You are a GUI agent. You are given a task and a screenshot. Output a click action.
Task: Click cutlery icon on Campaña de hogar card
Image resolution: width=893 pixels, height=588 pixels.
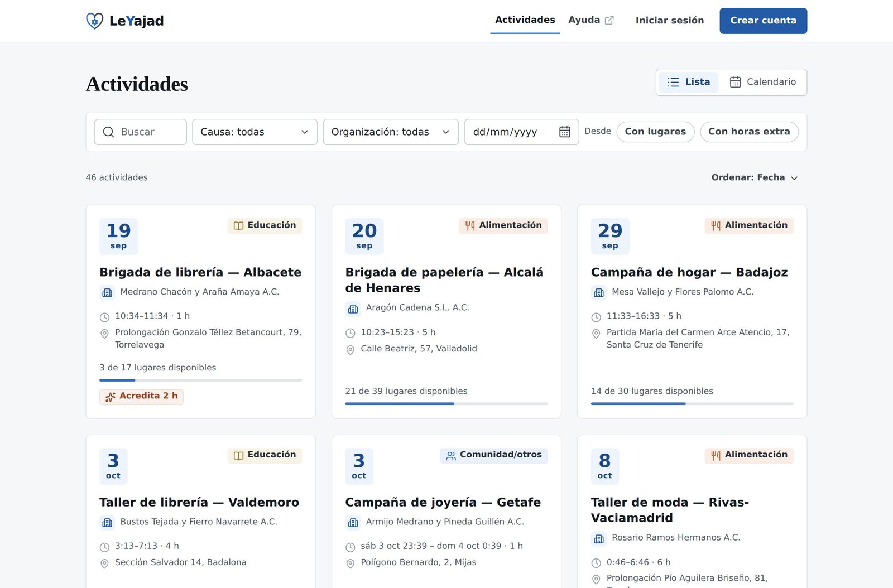pyautogui.click(x=716, y=226)
